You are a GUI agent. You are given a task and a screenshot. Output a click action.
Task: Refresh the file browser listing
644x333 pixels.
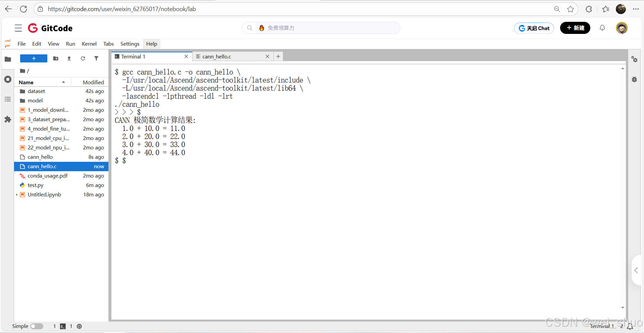pyautogui.click(x=83, y=58)
